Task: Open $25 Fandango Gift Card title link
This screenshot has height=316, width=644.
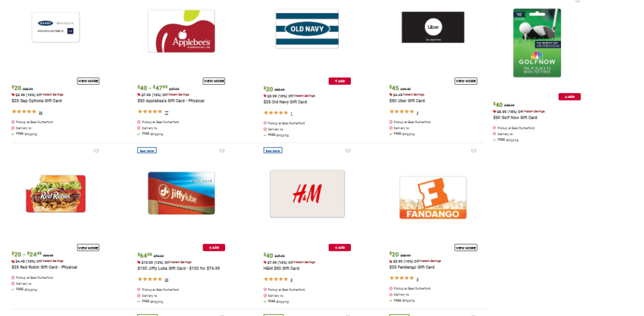Action: point(413,267)
